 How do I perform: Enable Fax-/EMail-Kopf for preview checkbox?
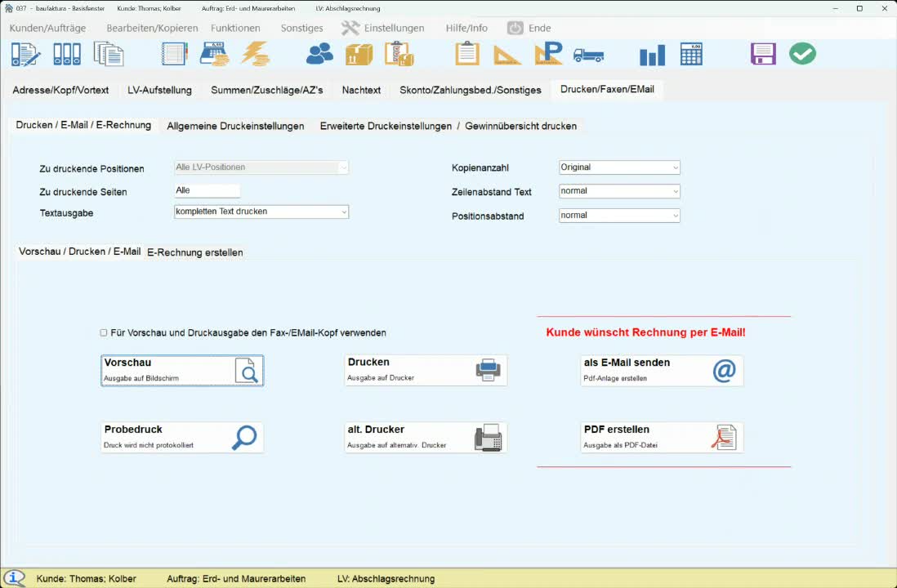coord(104,332)
